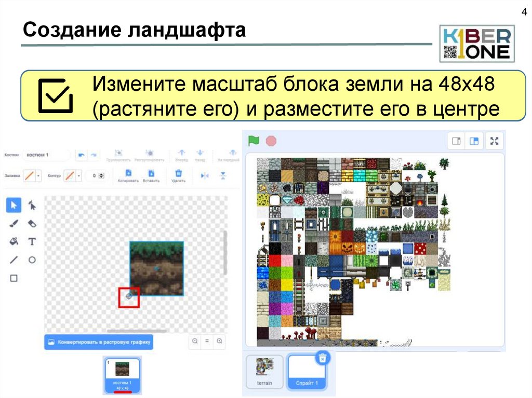Start the project with green flag
This screenshot has width=532, height=398.
pyautogui.click(x=254, y=141)
